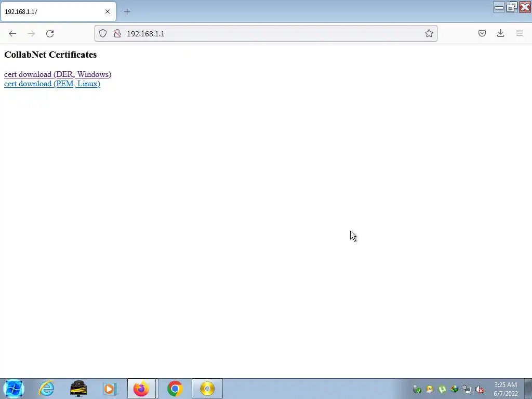Select the 192.168.1.1/ tab
Screen dimensions: 532x399
58,11
